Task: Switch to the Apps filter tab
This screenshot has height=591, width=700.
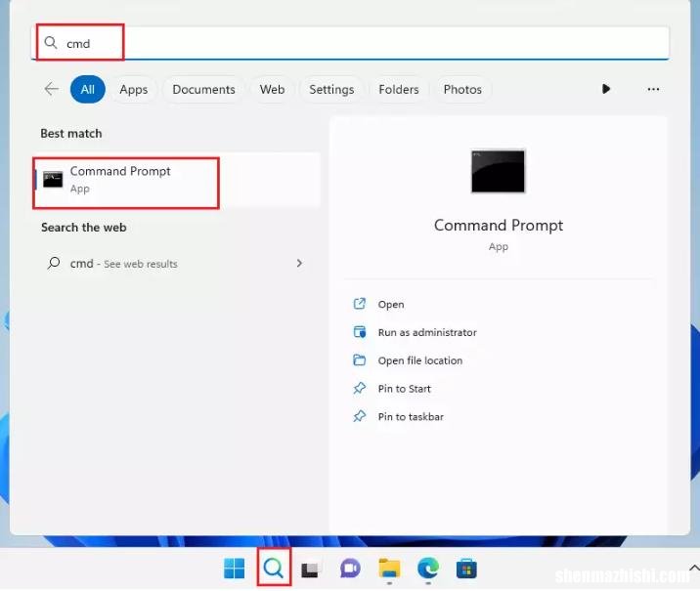Action: (134, 89)
